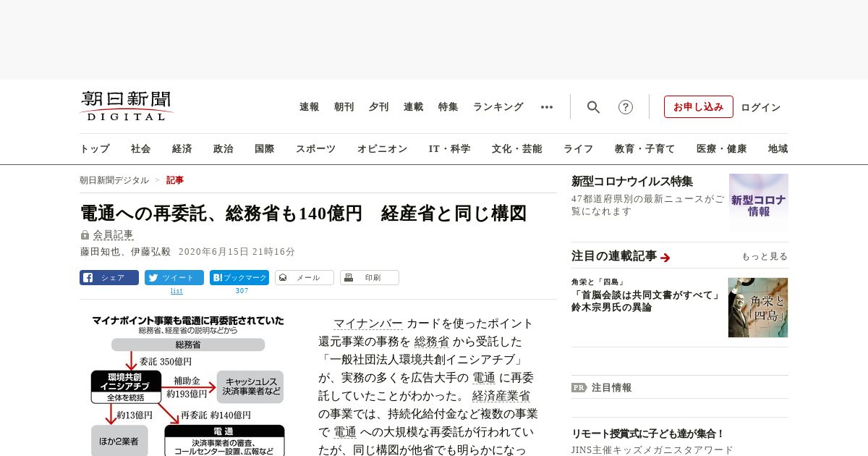Open the 特集 menu item
The height and width of the screenshot is (456, 868).
pyautogui.click(x=448, y=107)
